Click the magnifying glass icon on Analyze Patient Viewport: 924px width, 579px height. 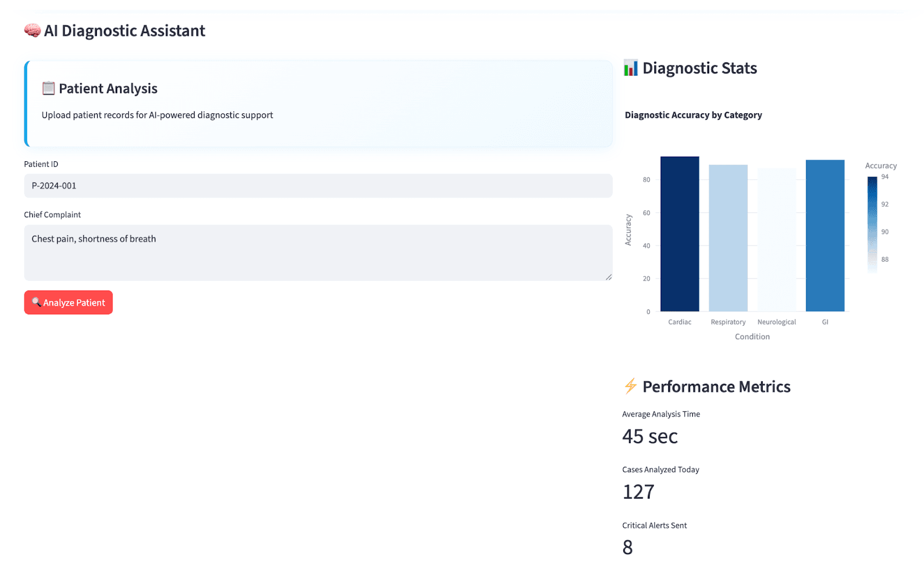tap(36, 302)
